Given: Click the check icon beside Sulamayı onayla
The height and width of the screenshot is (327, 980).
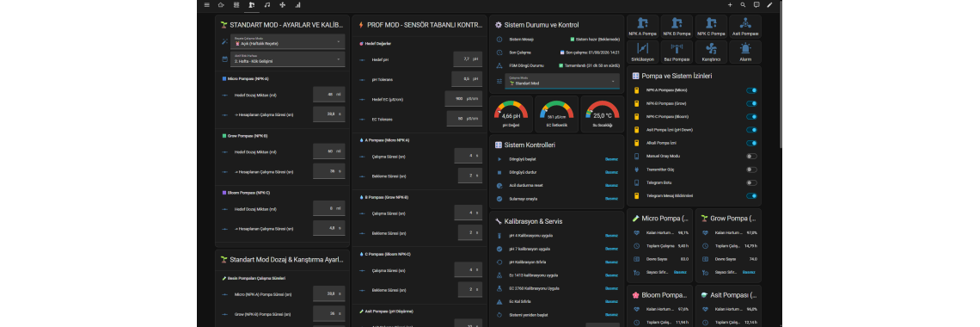Looking at the screenshot, I should (499, 199).
